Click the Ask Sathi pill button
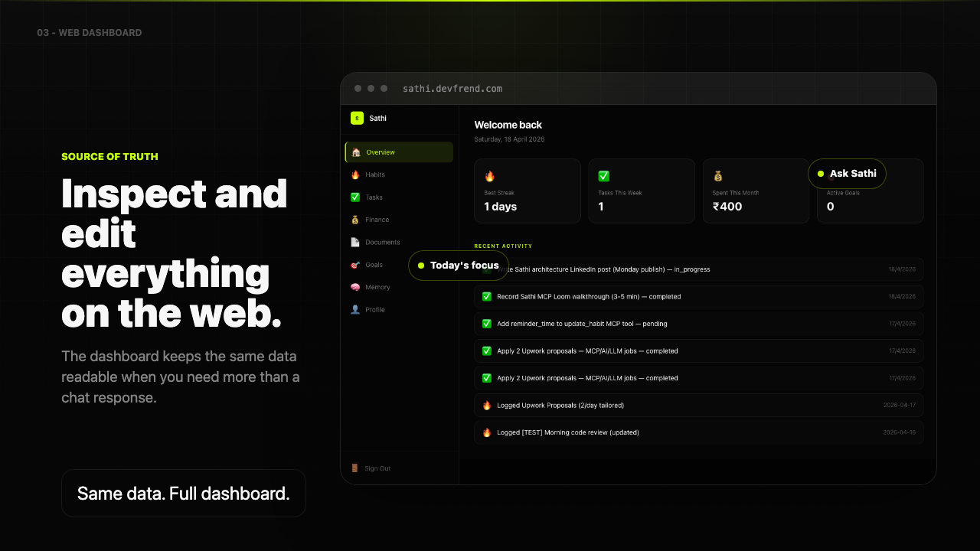The height and width of the screenshot is (551, 980). [847, 174]
